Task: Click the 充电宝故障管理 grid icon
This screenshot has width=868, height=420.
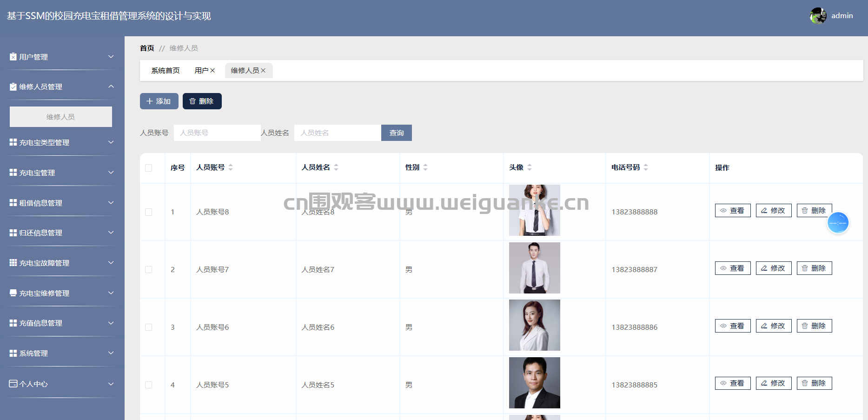Action: point(13,263)
